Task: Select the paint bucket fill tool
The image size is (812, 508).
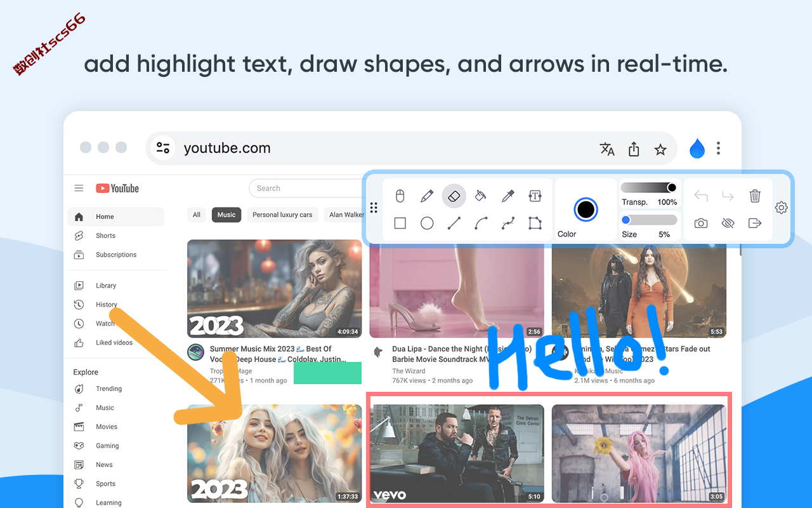Action: click(x=480, y=196)
